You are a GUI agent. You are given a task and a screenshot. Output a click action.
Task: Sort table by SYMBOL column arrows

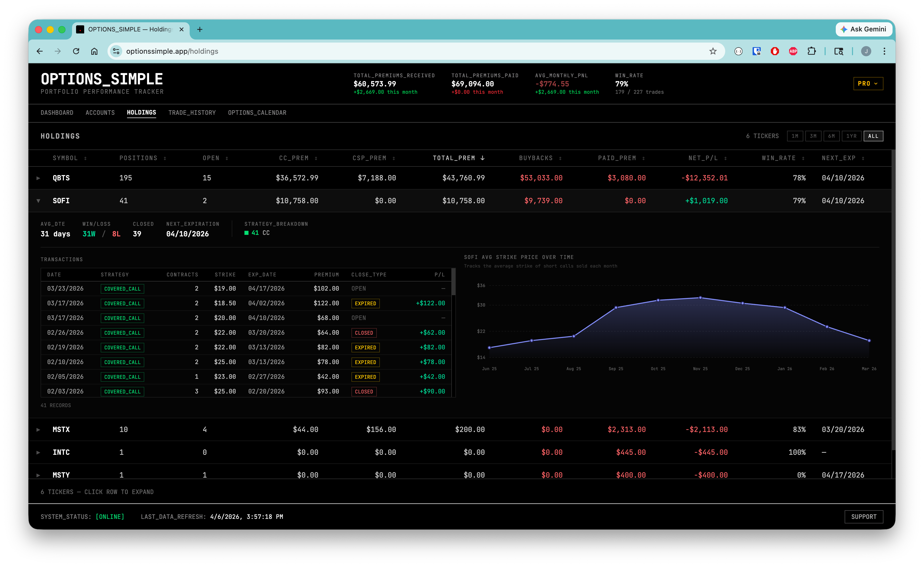(85, 158)
